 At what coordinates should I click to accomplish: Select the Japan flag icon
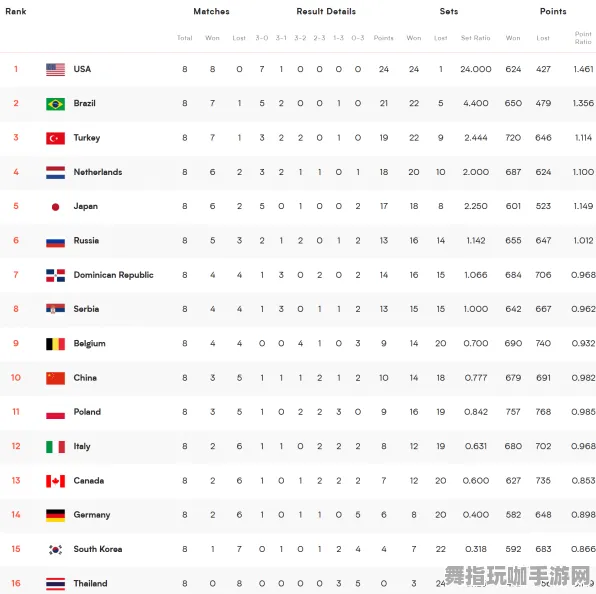[x=55, y=207]
